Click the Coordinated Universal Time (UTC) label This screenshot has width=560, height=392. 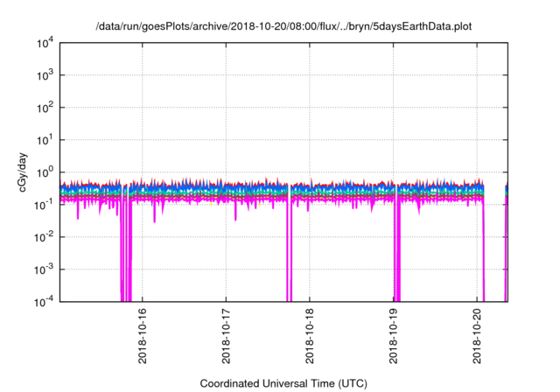[283, 384]
